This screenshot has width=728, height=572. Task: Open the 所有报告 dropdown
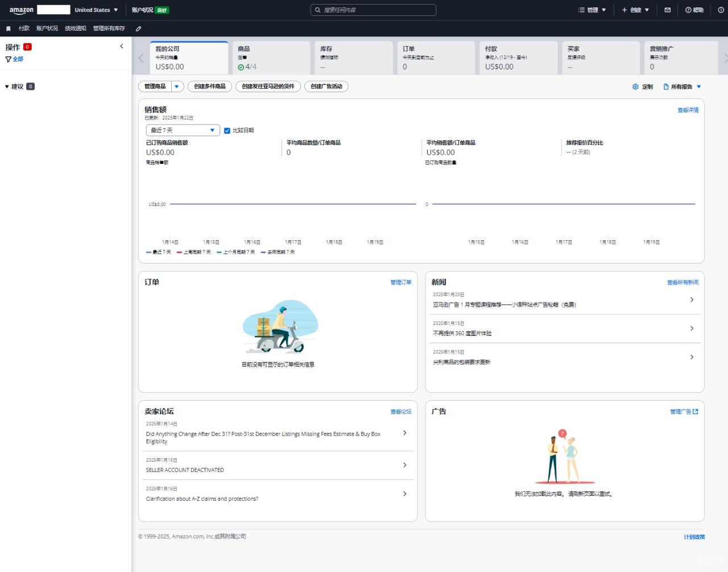[x=682, y=87]
